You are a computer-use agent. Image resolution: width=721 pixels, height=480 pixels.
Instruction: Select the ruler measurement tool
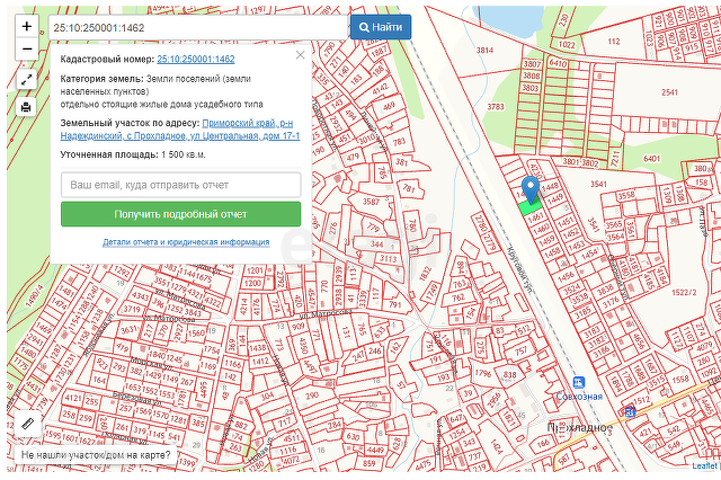(x=27, y=424)
